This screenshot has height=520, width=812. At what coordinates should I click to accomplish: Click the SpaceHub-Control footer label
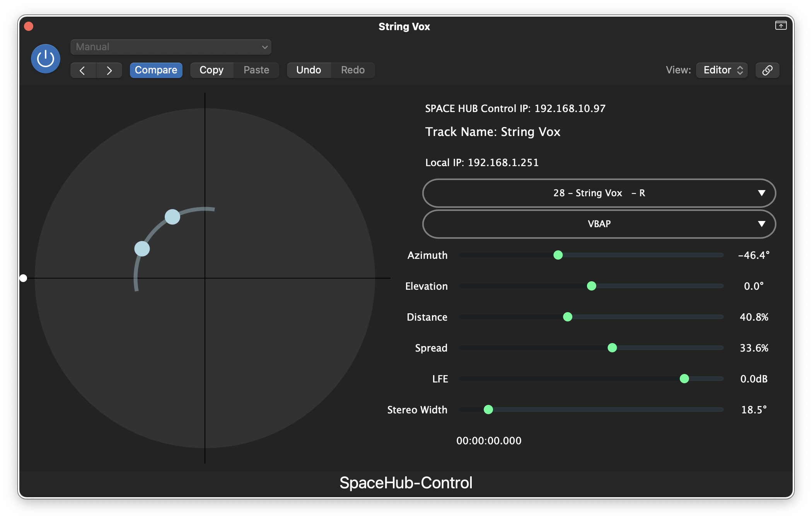pos(406,483)
